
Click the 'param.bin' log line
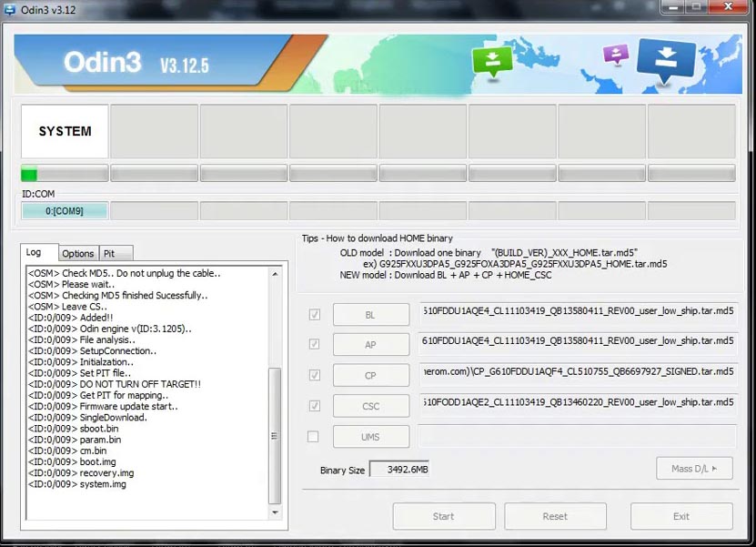tap(75, 440)
